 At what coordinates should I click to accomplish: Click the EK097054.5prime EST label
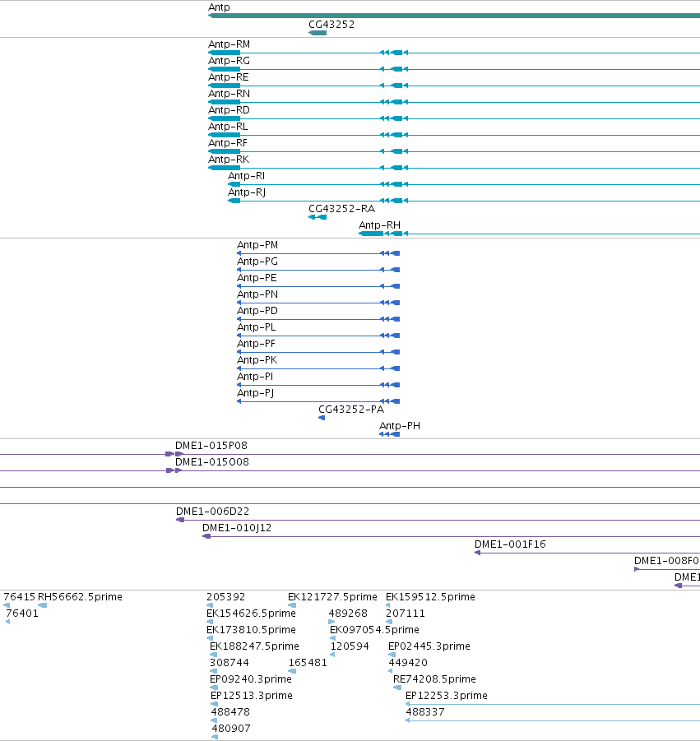pos(375,630)
